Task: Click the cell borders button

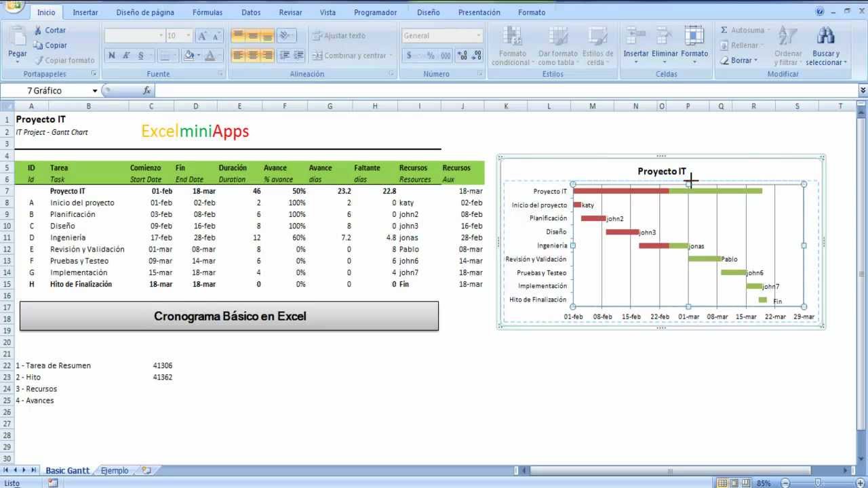Action: pyautogui.click(x=165, y=56)
